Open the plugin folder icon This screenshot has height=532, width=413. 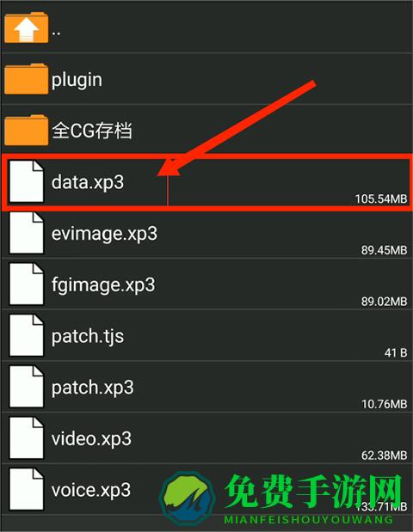click(26, 79)
